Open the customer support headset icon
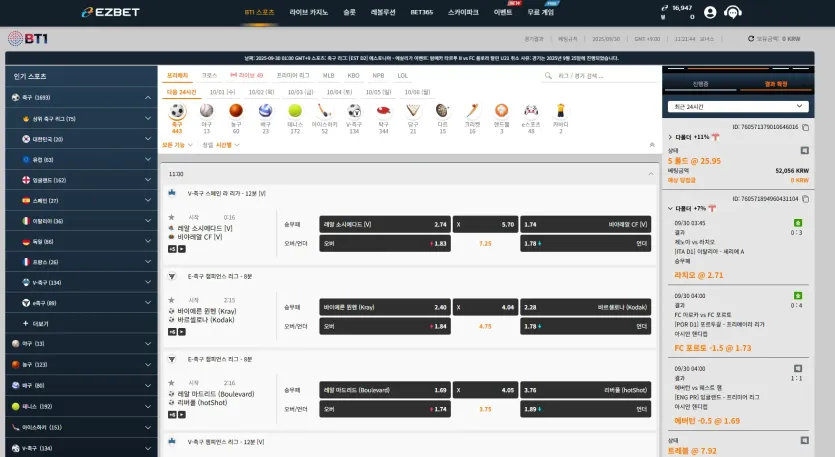 (x=733, y=12)
